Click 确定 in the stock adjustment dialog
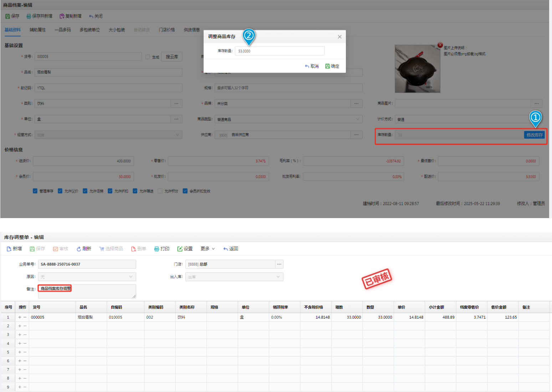This screenshot has height=392, width=552. [x=332, y=66]
